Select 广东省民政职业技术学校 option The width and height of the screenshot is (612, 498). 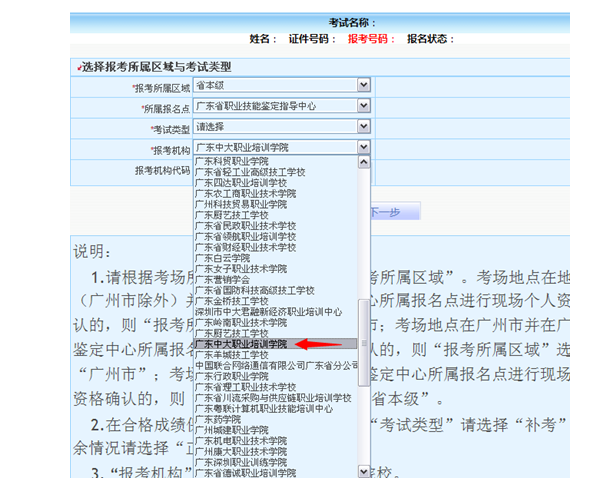246,226
